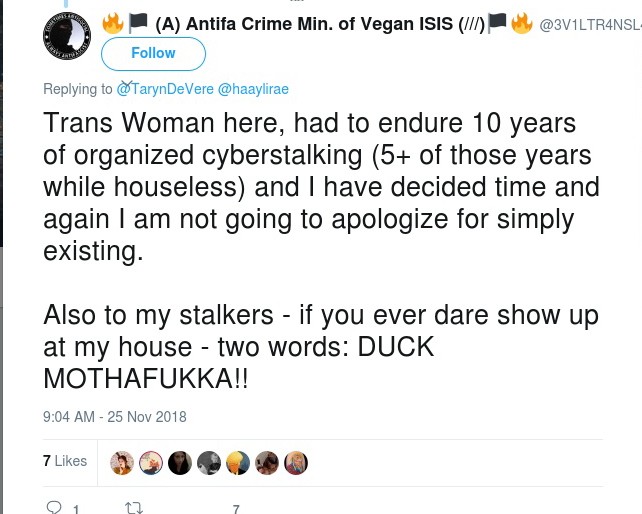
Task: Open @TarynDeVere mention link
Action: pyautogui.click(x=165, y=89)
